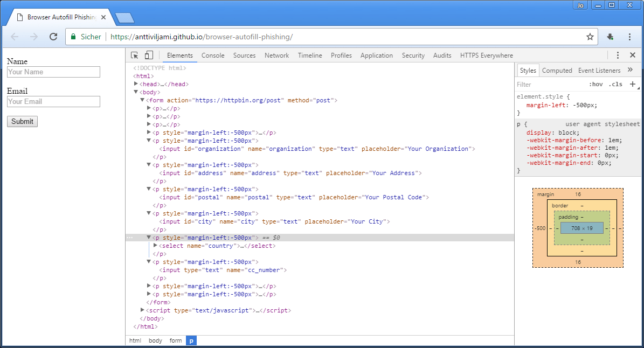Click the profile button labeled Jo
The height and width of the screenshot is (348, 644).
point(580,5)
